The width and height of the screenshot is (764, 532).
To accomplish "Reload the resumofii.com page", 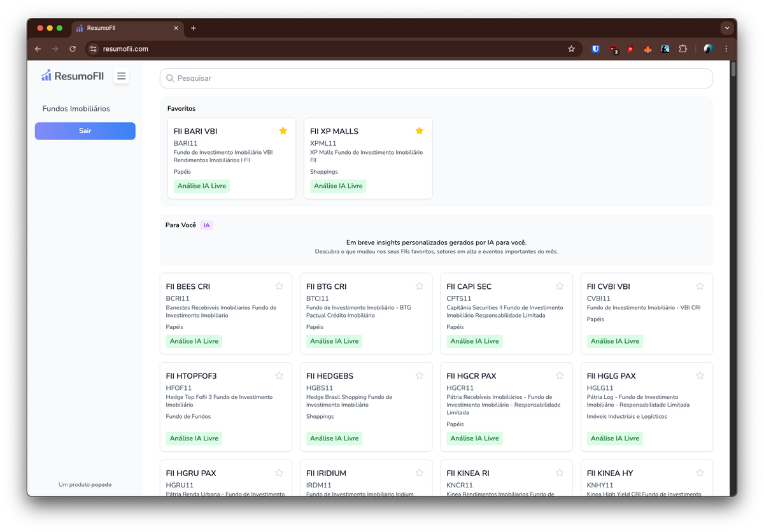I will coord(73,49).
